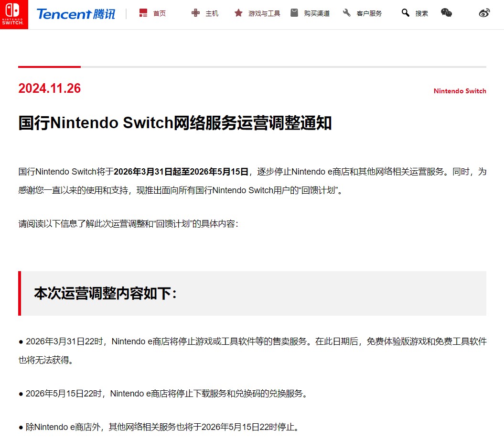Click the 本次运营调整内容如下 section heading
The height and width of the screenshot is (440, 504).
click(x=105, y=293)
